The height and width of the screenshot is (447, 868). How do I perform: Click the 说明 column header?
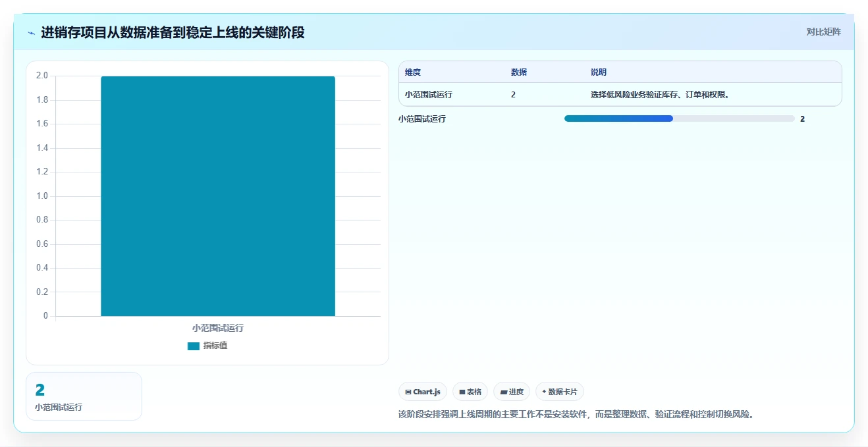(x=599, y=72)
